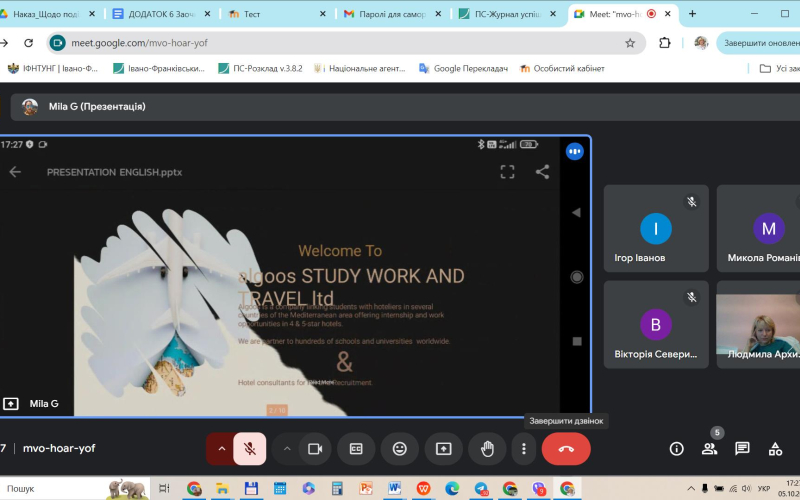This screenshot has height=500, width=800.
Task: Open the three-dot more options menu
Action: coord(523,449)
